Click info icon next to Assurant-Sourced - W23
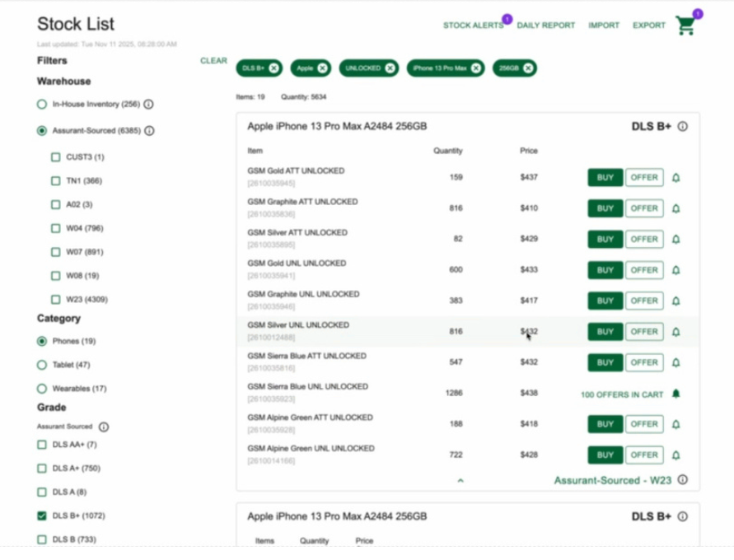The height and width of the screenshot is (560, 734). pos(683,480)
